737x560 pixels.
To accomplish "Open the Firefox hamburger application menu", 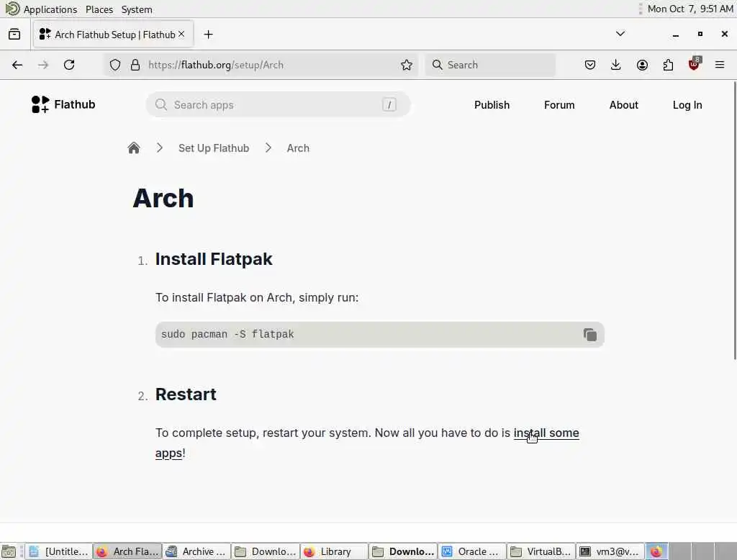I will 720,65.
